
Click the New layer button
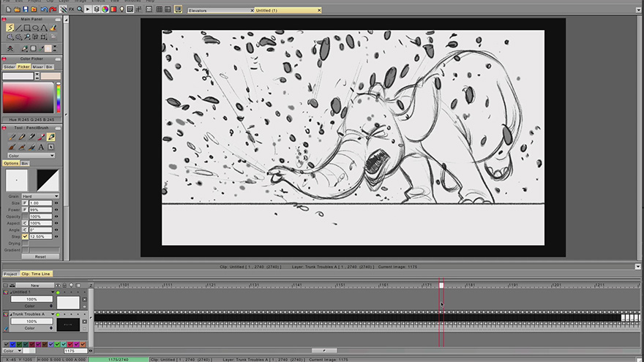(35, 285)
